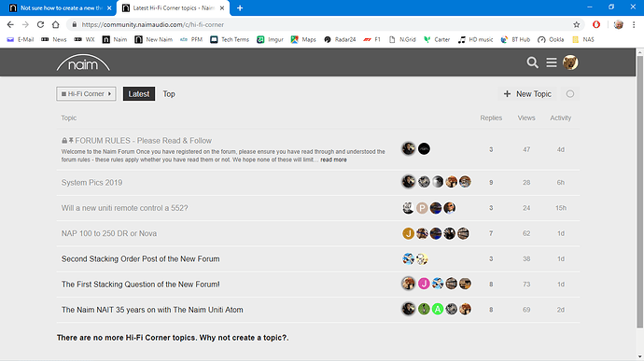
Task: Sort topics by Activity column
Action: tap(560, 118)
